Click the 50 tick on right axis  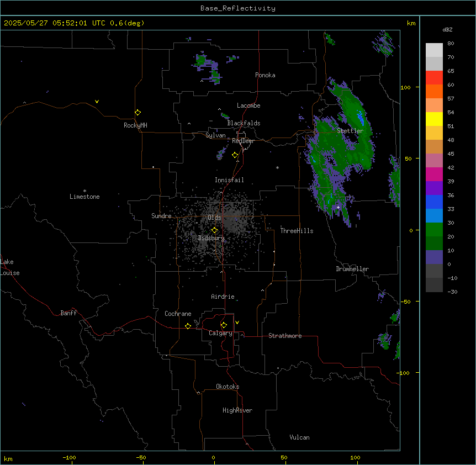pyautogui.click(x=408, y=158)
